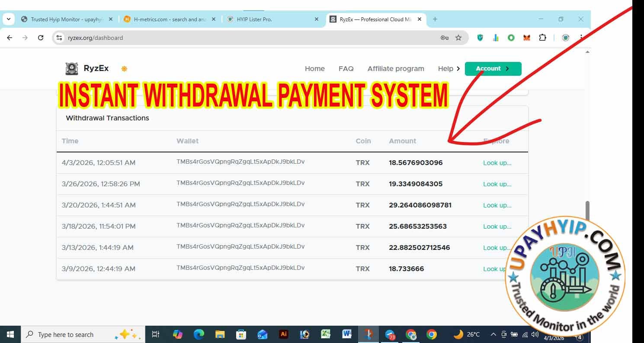
Task: Go to the Affiliate program page
Action: [396, 68]
